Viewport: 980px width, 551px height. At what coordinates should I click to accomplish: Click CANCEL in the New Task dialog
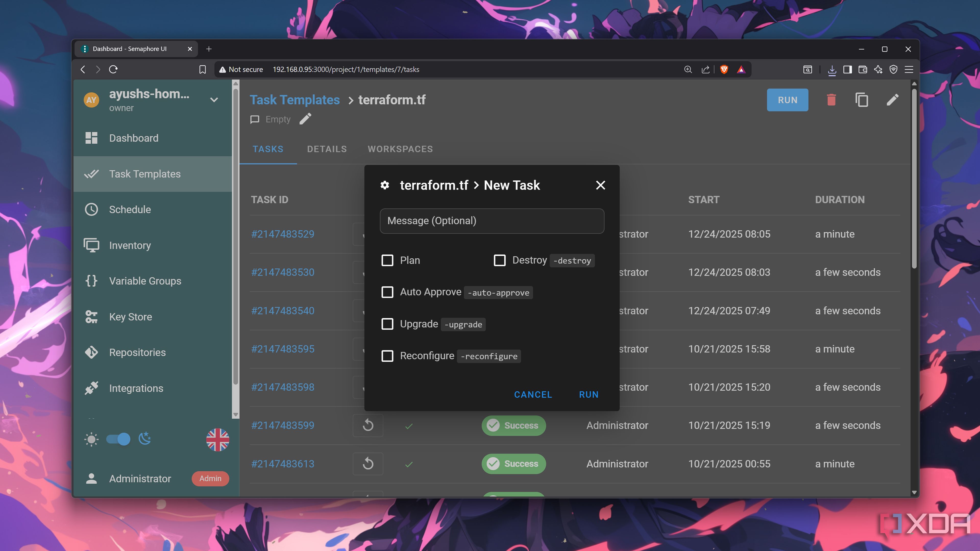[533, 395]
